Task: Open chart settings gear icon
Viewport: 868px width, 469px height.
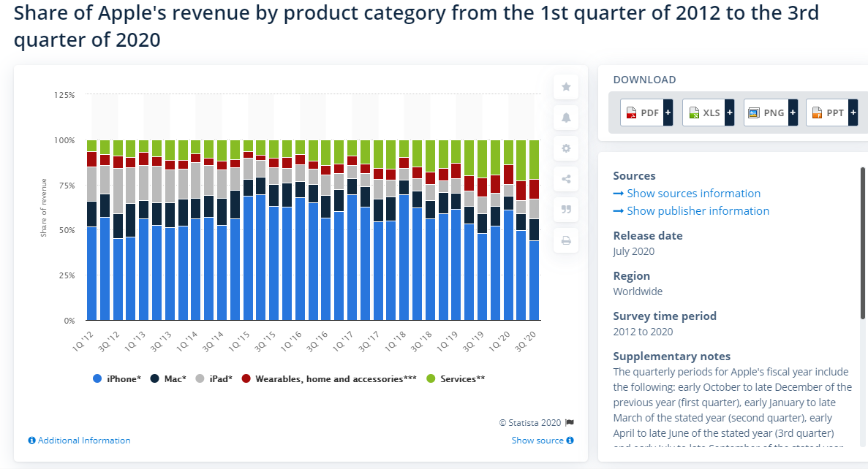Action: click(x=566, y=148)
